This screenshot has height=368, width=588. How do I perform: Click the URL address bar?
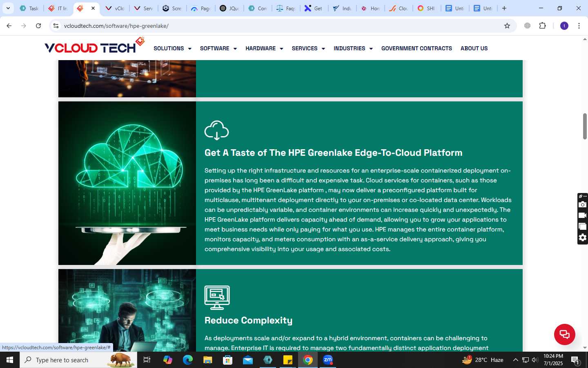tap(282, 26)
